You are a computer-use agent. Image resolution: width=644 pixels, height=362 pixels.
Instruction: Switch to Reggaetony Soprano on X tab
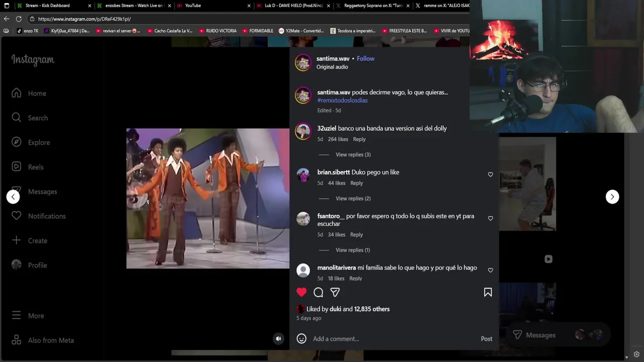pos(373,6)
